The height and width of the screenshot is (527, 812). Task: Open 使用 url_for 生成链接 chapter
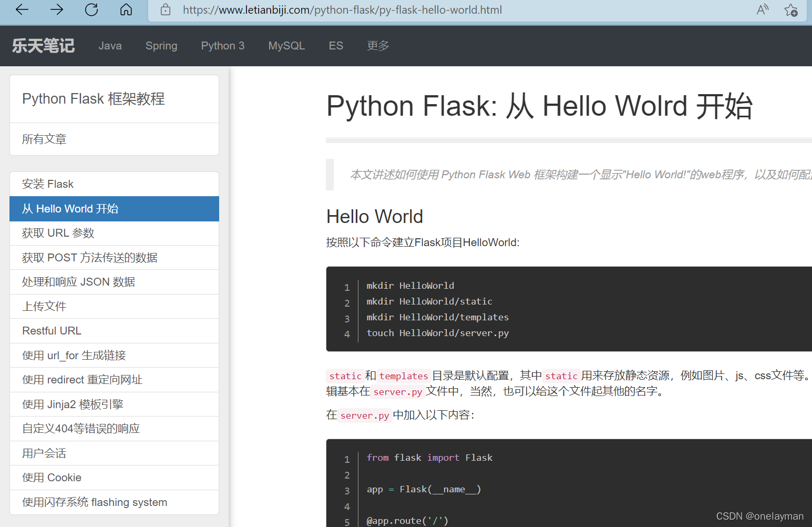tap(114, 356)
